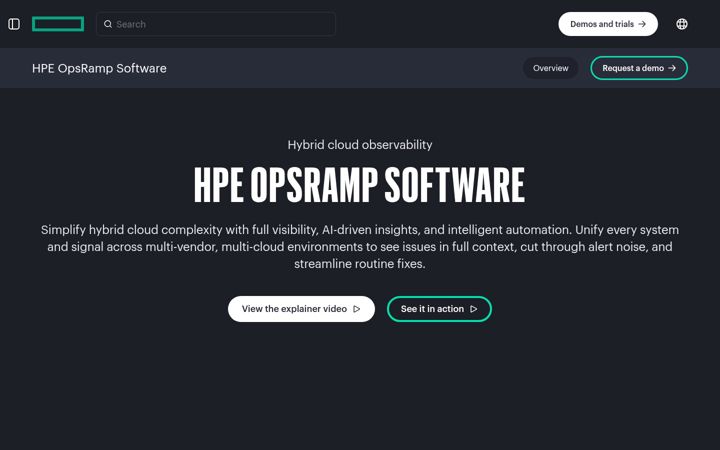Screen dimensions: 720x450
Task: Click the Hybrid cloud observability text
Action: 360,145
